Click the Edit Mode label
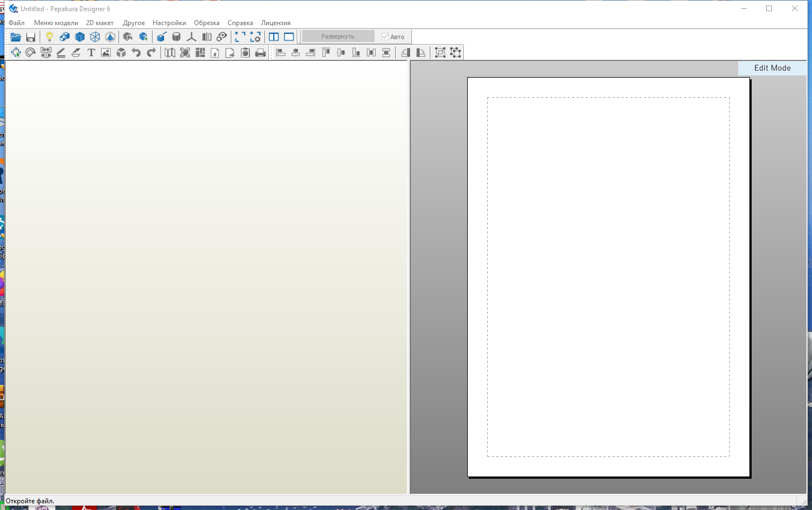The width and height of the screenshot is (812, 510). click(x=772, y=68)
